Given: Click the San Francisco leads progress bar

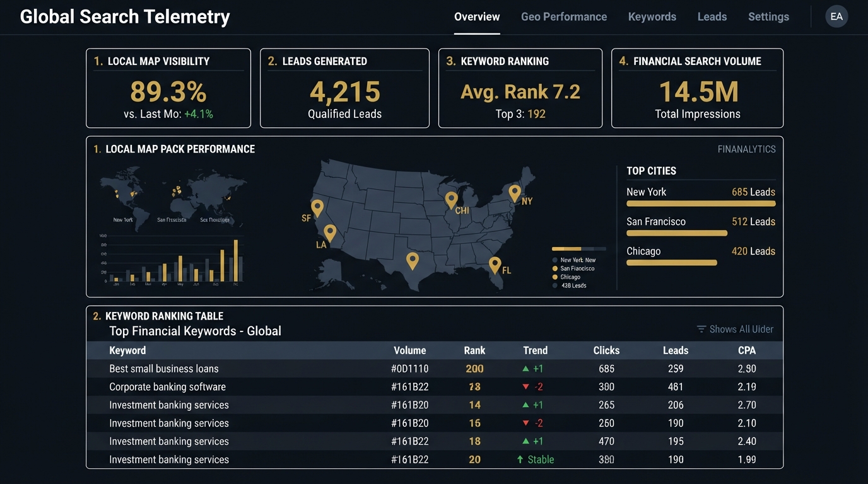Looking at the screenshot, I should (x=677, y=233).
